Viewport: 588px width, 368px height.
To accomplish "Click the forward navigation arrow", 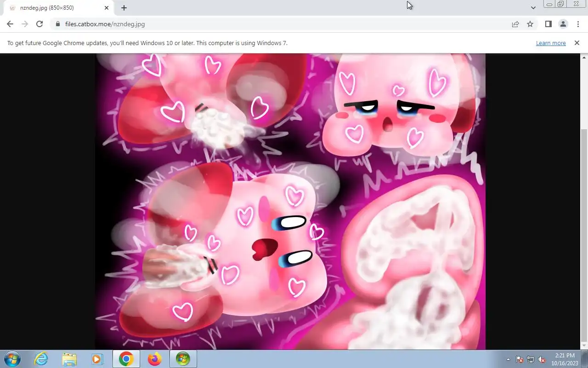I will [x=25, y=24].
